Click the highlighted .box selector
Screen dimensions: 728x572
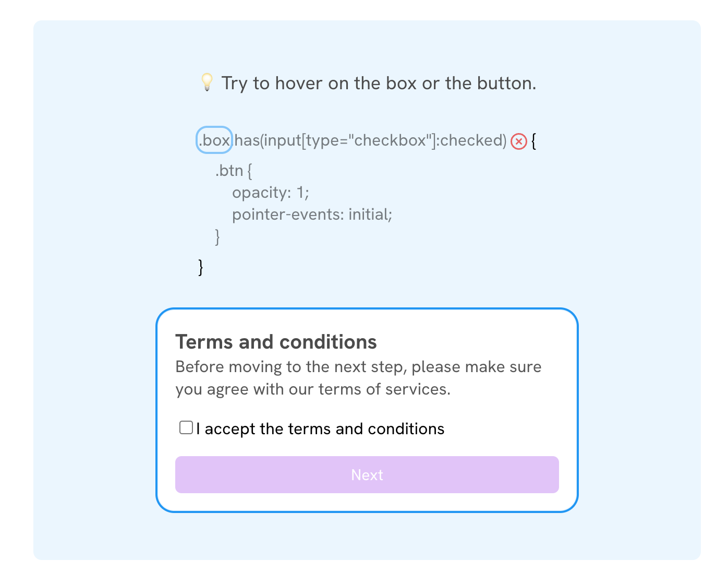pyautogui.click(x=214, y=140)
